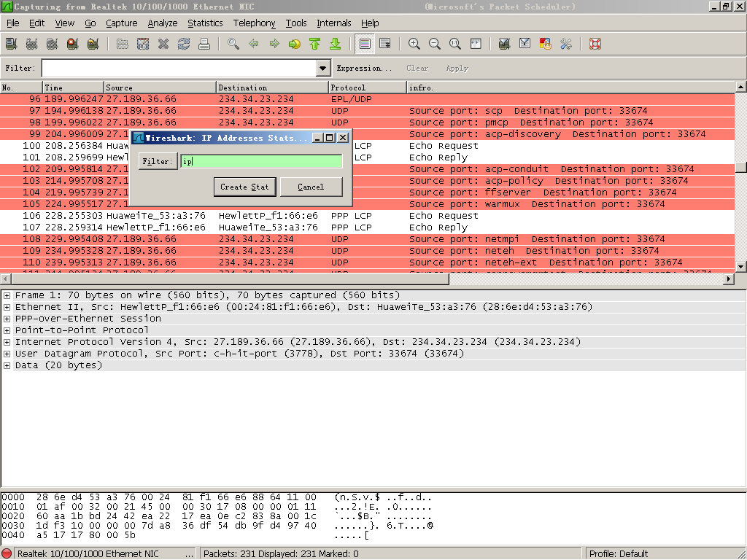The height and width of the screenshot is (560, 747).
Task: Open the Statistics menu
Action: pyautogui.click(x=205, y=23)
